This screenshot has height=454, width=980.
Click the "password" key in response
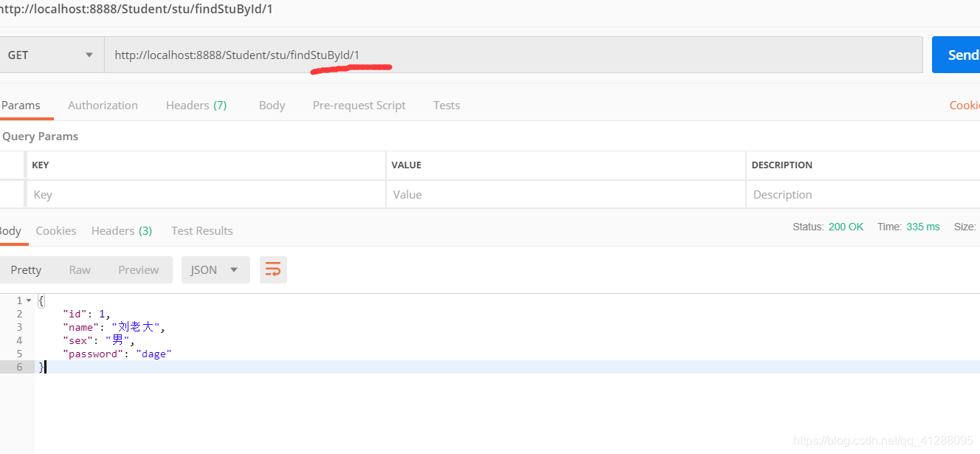[x=93, y=354]
